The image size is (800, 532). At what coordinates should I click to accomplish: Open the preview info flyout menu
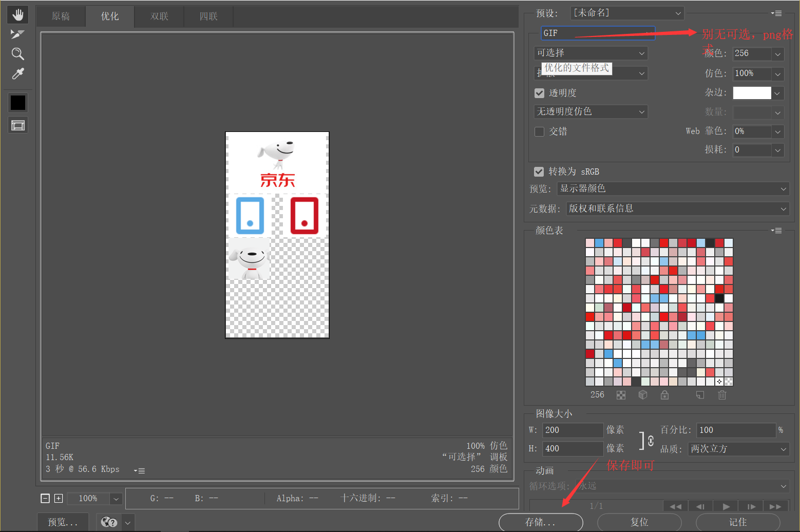click(139, 470)
